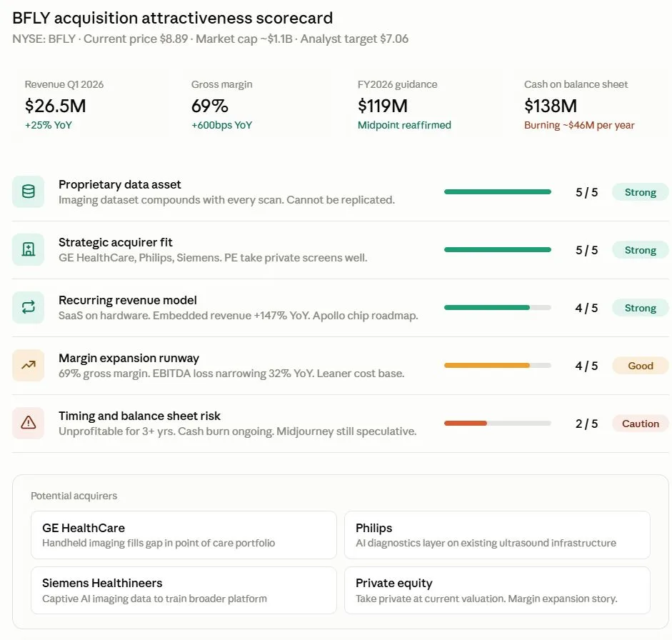This screenshot has width=672, height=640.
Task: Click the Recurring revenue model score bar
Action: click(498, 307)
